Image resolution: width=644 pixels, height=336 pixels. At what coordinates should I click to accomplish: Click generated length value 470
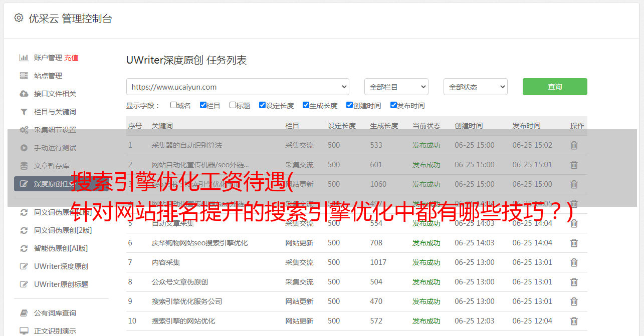pyautogui.click(x=376, y=301)
